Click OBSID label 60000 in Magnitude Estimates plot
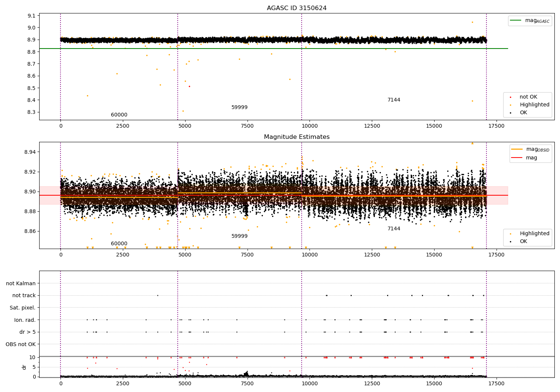Viewport: 560px width, 392px height. tap(119, 244)
